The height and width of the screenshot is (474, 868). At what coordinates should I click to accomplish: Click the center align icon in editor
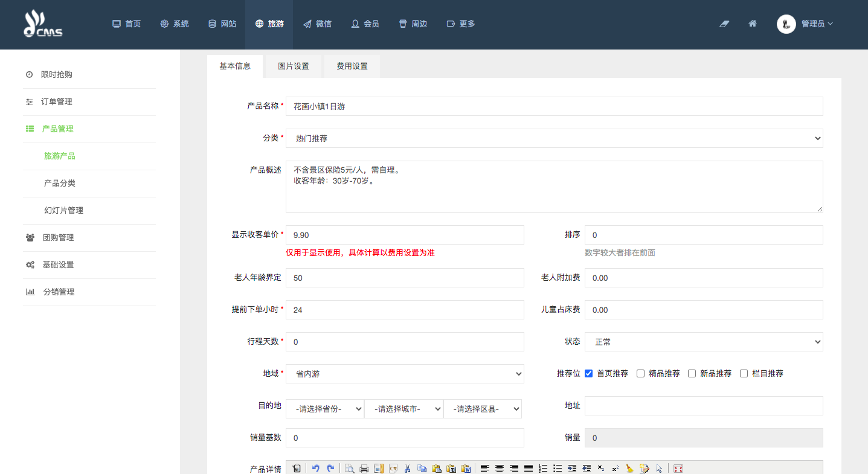point(500,469)
